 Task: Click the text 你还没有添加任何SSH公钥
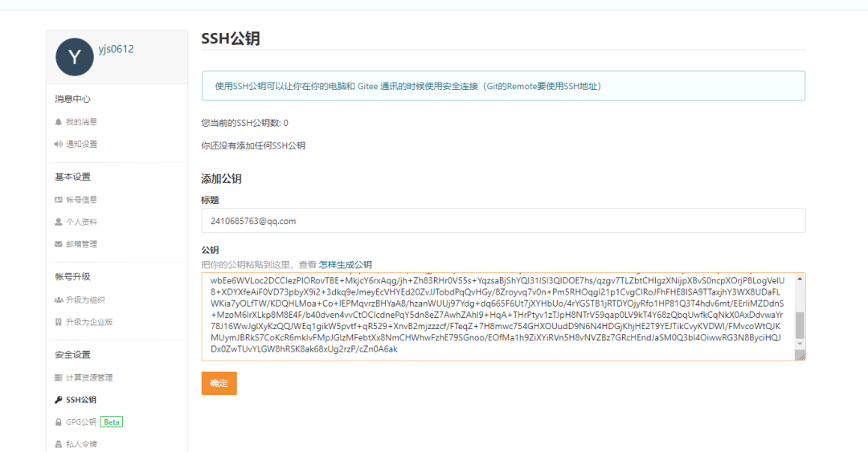tap(253, 145)
